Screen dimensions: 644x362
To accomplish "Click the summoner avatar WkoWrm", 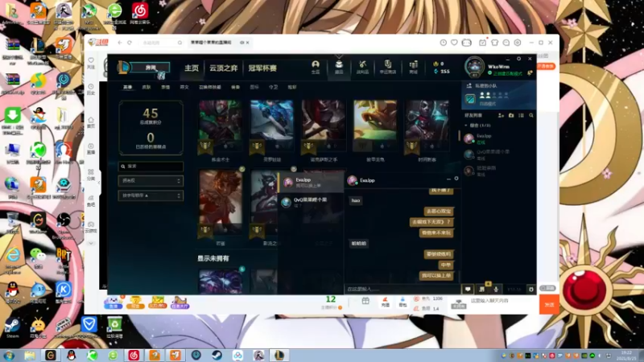I will [474, 67].
